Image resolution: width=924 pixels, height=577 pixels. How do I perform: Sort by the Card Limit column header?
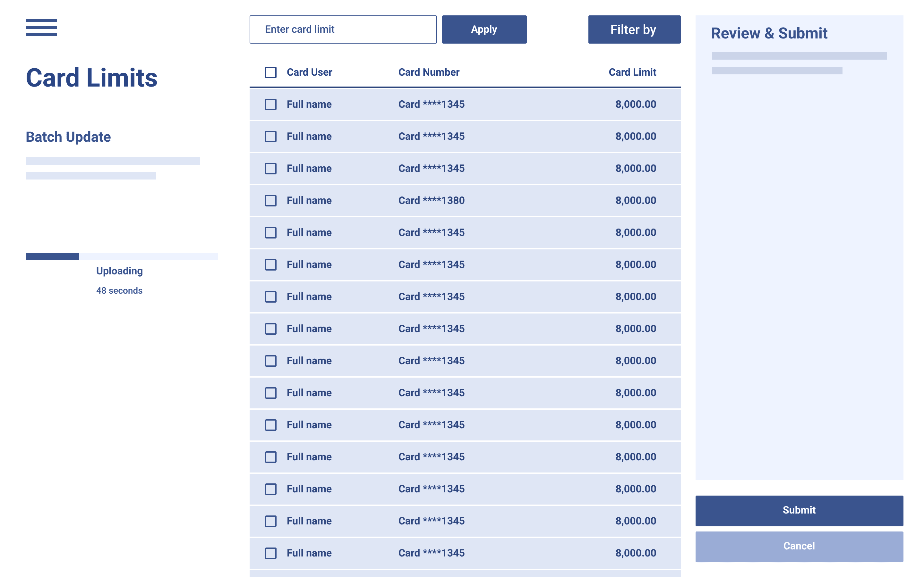pyautogui.click(x=632, y=72)
